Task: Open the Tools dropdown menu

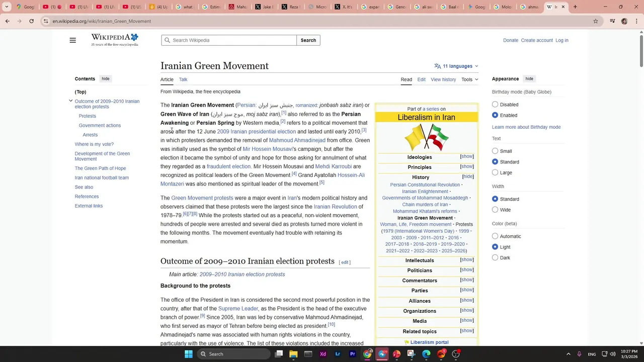Action: 470,79
